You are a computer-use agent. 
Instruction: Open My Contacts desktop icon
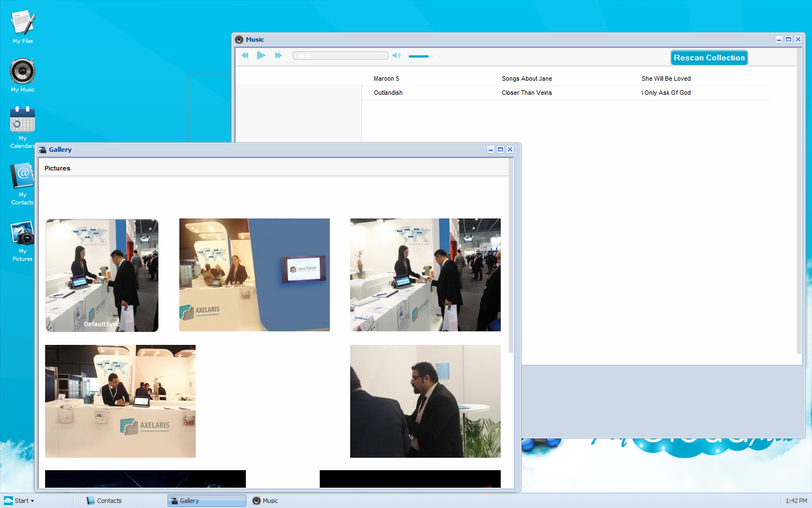23,184
